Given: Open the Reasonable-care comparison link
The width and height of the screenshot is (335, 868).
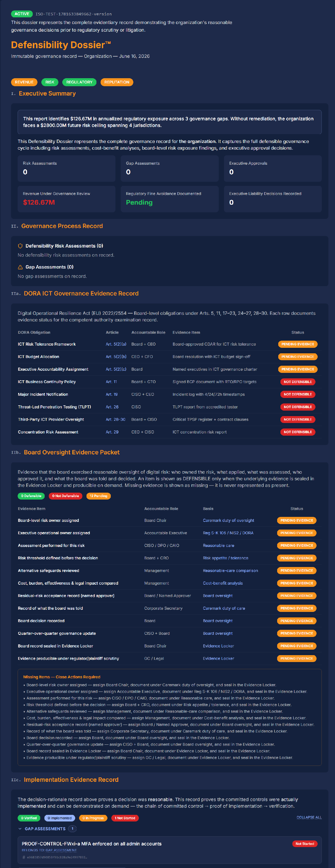Looking at the screenshot, I should click(231, 571).
